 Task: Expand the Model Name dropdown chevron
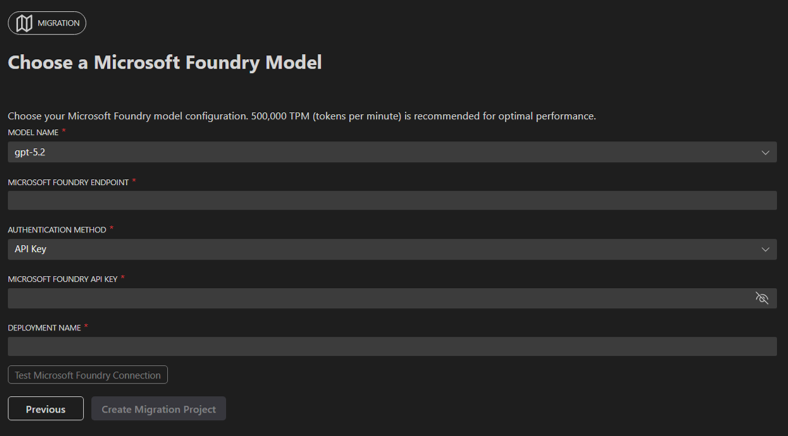[765, 152]
